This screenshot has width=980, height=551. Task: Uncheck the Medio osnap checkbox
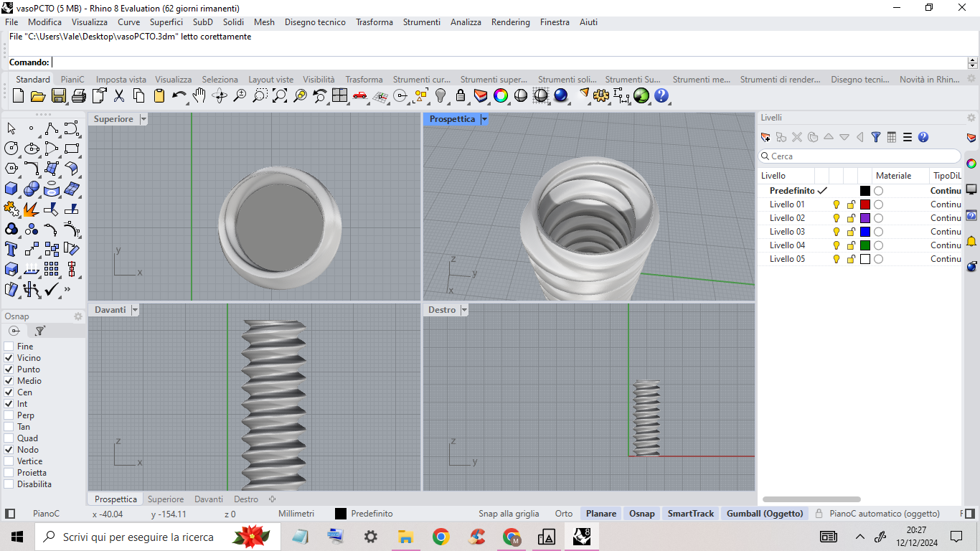pos(9,381)
